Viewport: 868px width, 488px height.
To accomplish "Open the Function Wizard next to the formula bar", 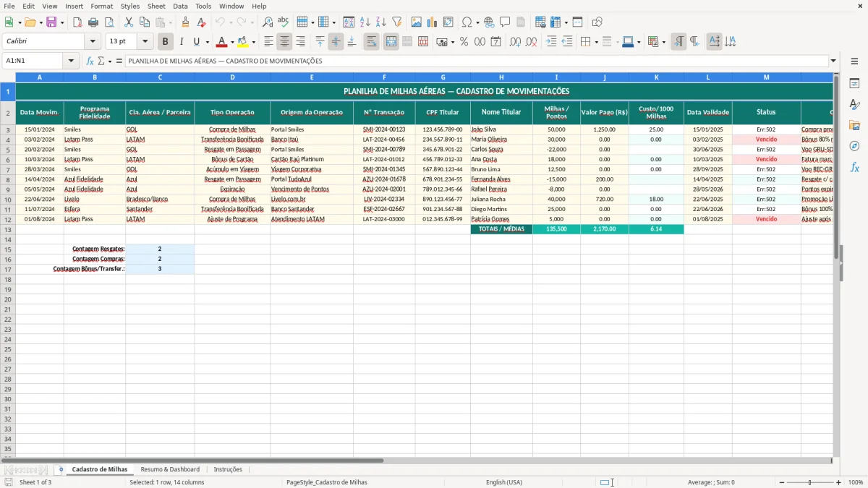I will pos(90,61).
